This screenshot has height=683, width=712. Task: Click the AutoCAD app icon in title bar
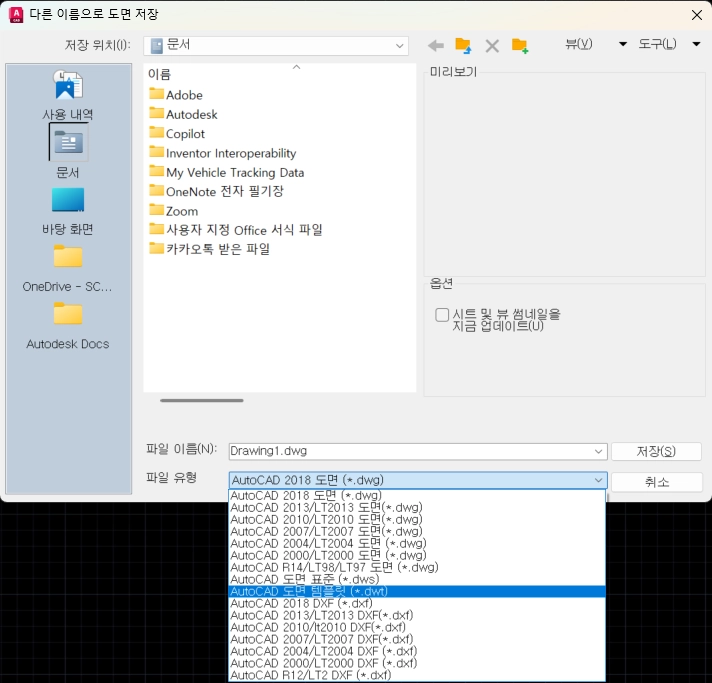[x=16, y=15]
